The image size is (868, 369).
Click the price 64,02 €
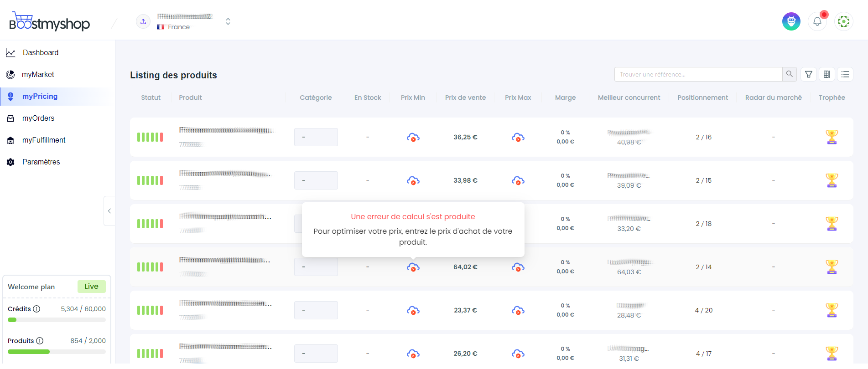(x=465, y=267)
